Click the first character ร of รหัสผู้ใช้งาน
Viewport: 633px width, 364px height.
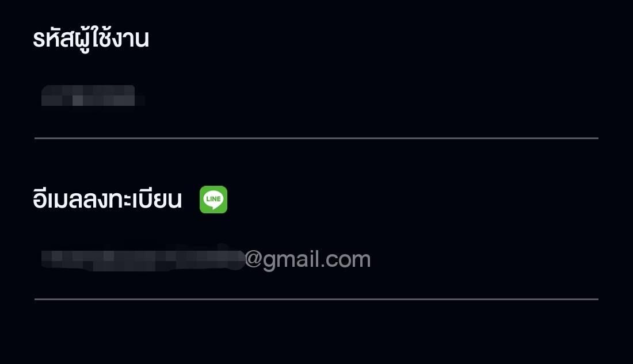pyautogui.click(x=39, y=40)
